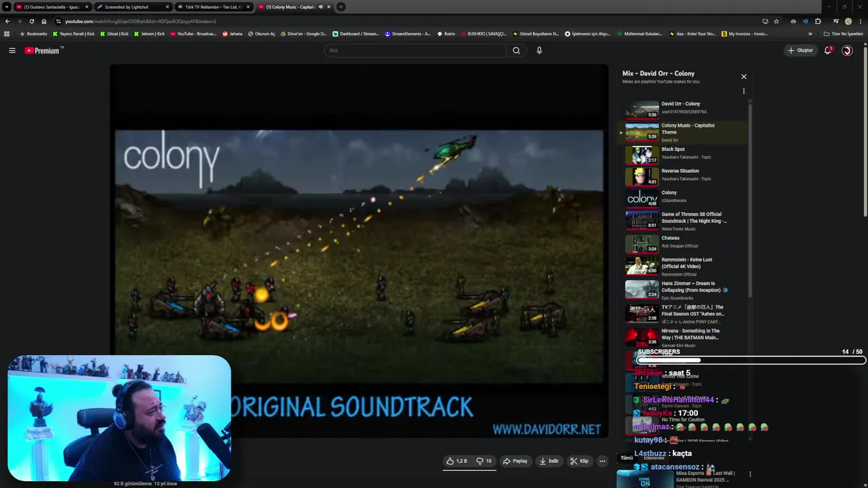The height and width of the screenshot is (488, 868).
Task: Play the Attack on Titan Final Season OST item
Action: (685, 313)
